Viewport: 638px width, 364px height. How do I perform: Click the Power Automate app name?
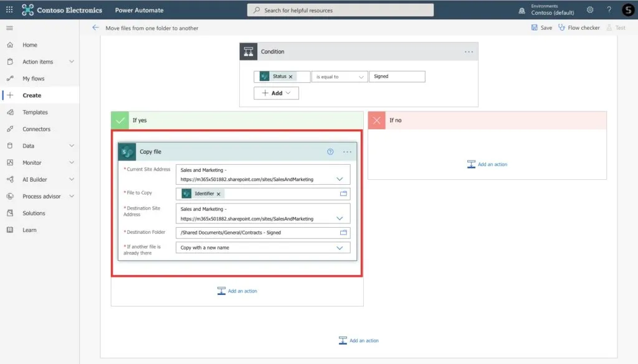point(139,10)
